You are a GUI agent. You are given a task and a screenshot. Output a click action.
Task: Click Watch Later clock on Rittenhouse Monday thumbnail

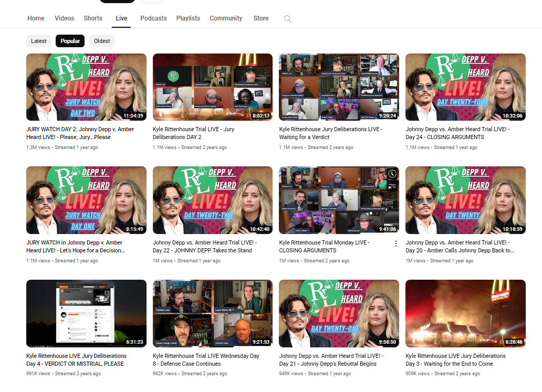[392, 174]
